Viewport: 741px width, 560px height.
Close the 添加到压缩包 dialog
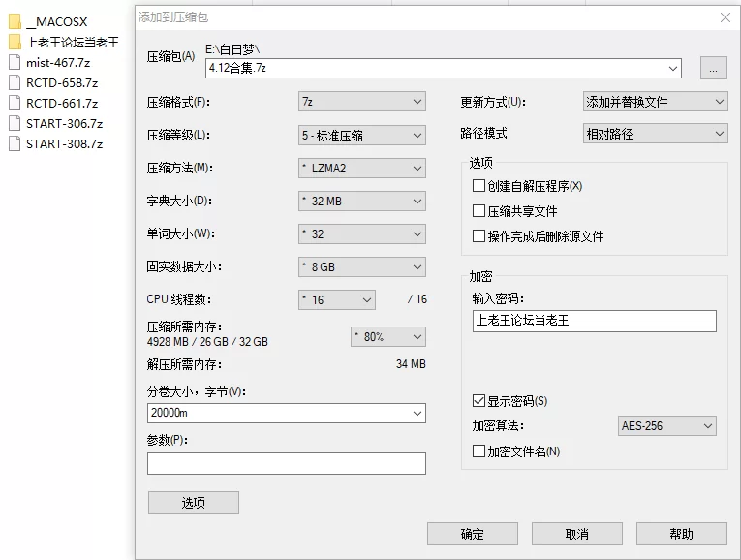[x=725, y=17]
